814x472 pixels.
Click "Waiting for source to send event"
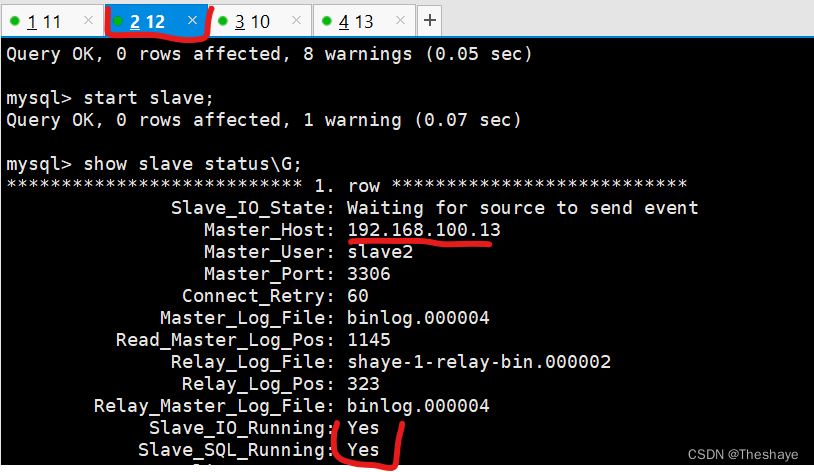[523, 208]
